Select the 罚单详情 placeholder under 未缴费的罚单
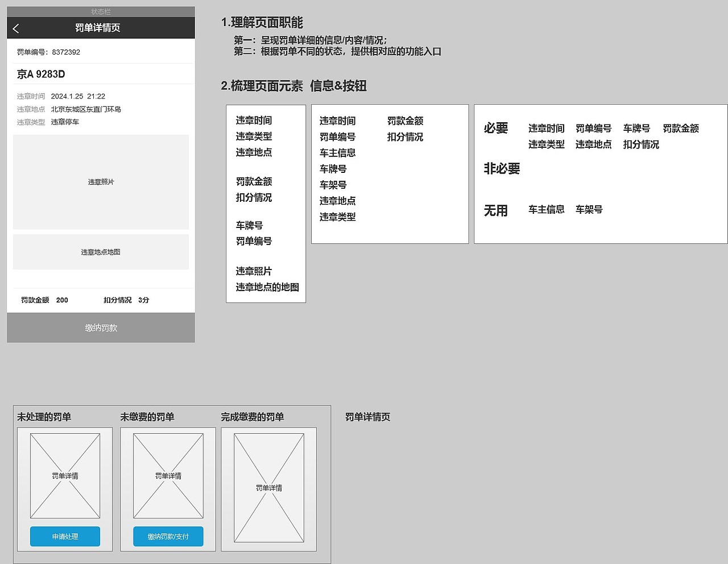This screenshot has width=728, height=564. coord(168,476)
